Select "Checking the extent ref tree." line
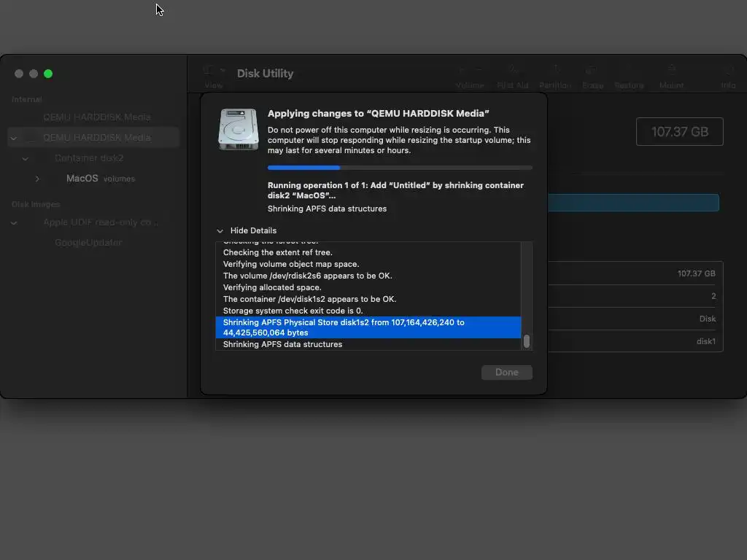The height and width of the screenshot is (560, 747). (278, 252)
